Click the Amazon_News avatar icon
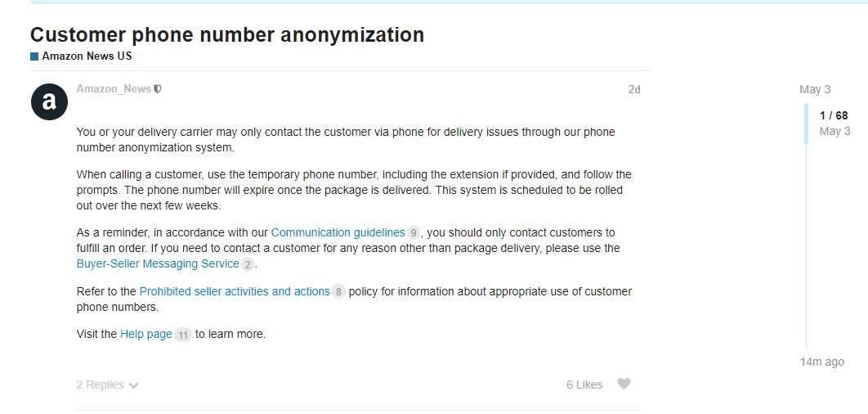 coord(49,102)
